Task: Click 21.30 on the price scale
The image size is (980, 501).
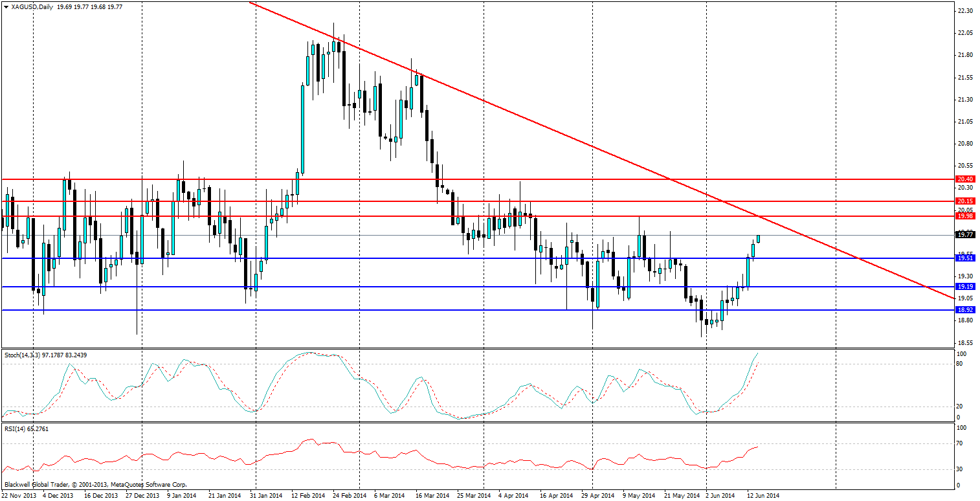Action: point(965,100)
